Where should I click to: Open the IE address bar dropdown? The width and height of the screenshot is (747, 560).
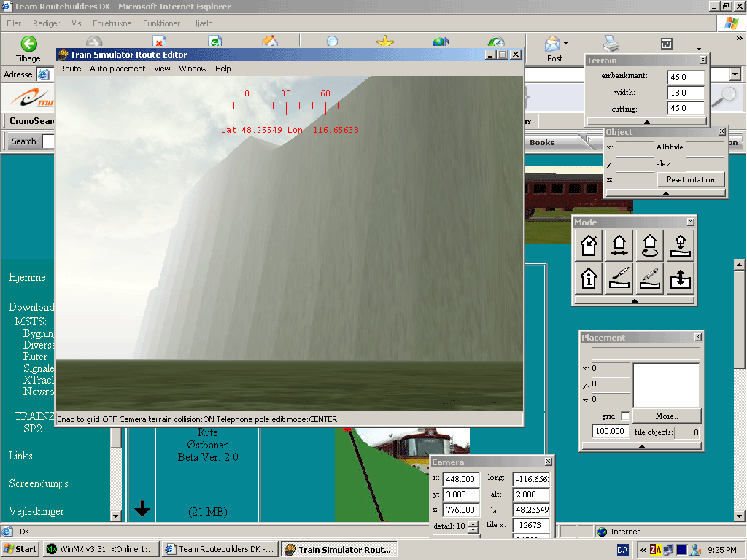735,74
